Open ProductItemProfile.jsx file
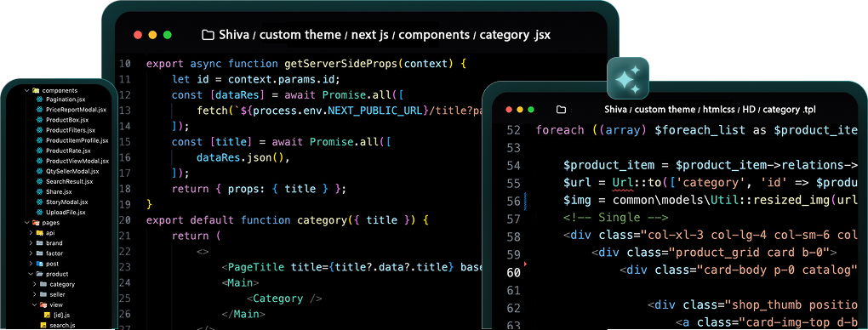Image resolution: width=868 pixels, height=330 pixels. tap(77, 140)
